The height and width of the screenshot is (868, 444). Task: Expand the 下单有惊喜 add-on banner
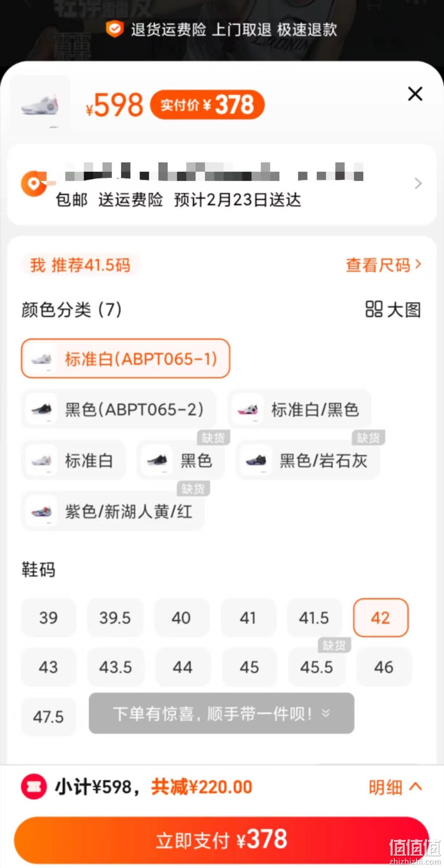click(x=222, y=713)
